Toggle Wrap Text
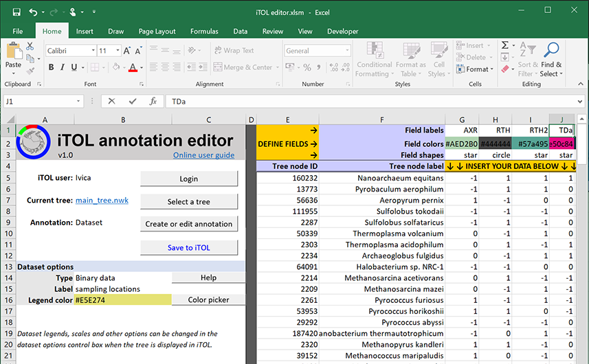Viewport: 589px width, 364px height. (234, 50)
